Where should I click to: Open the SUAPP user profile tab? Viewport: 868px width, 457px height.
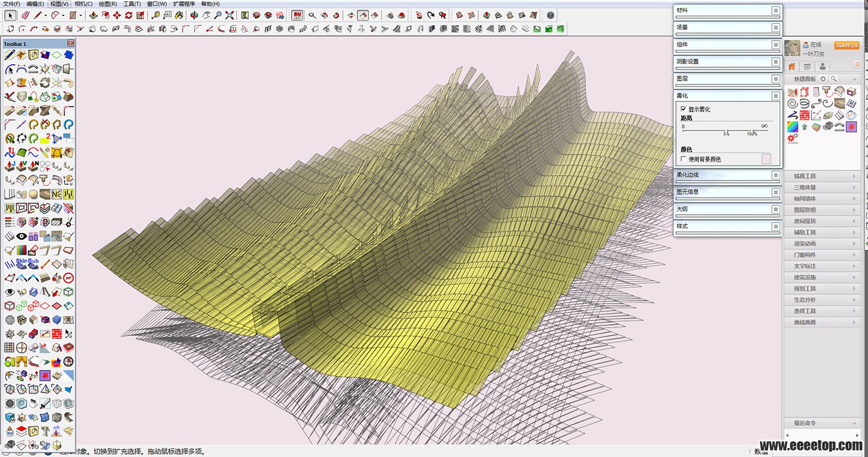tap(822, 67)
